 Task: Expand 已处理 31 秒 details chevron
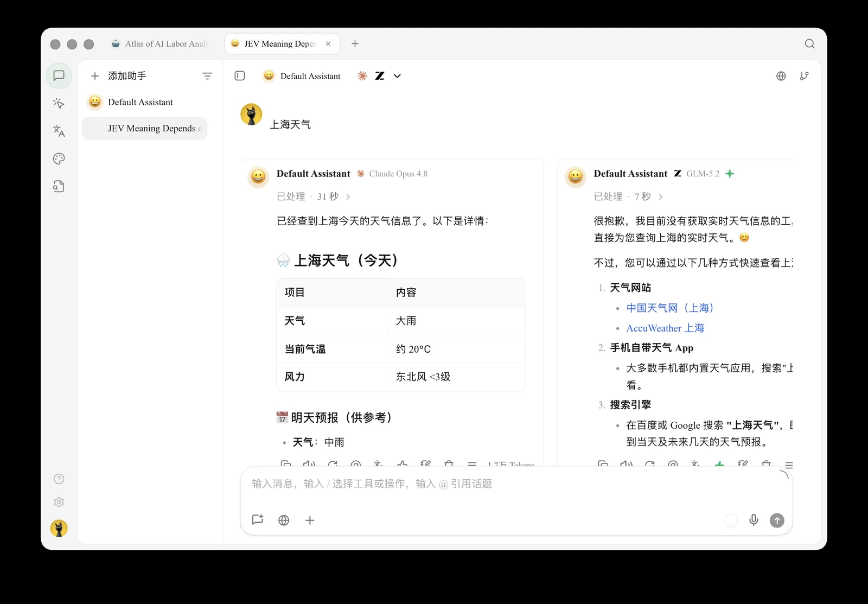348,197
